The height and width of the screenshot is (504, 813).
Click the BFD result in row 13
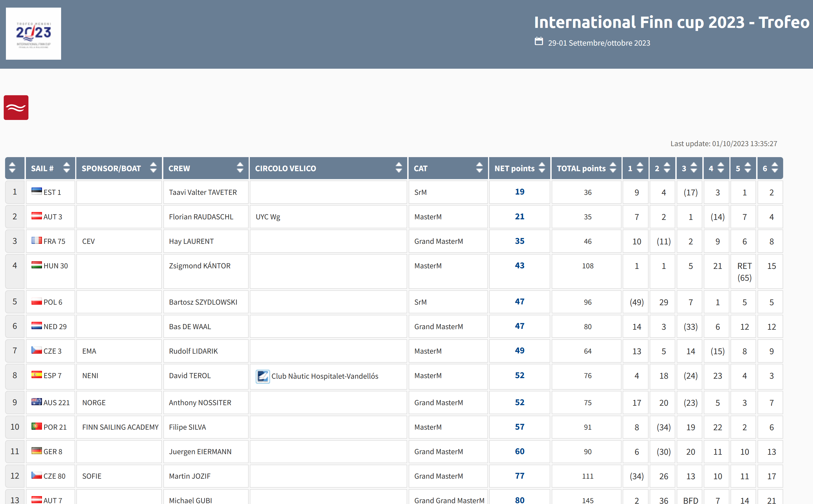click(690, 500)
